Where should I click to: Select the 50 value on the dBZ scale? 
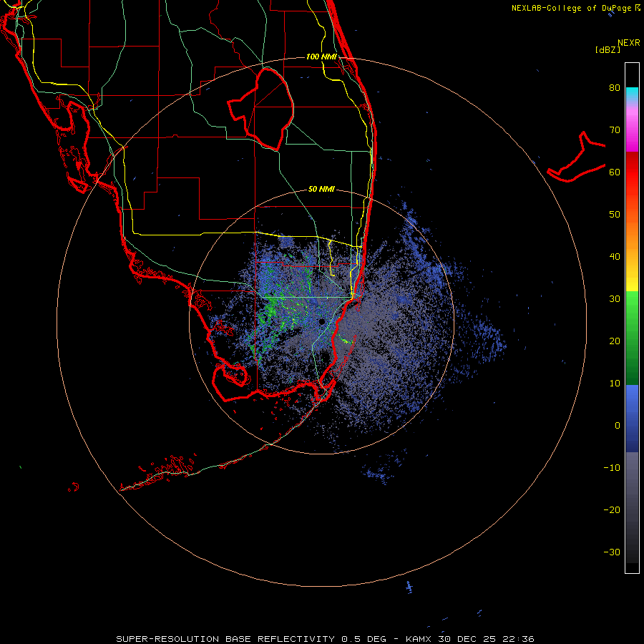coord(615,215)
